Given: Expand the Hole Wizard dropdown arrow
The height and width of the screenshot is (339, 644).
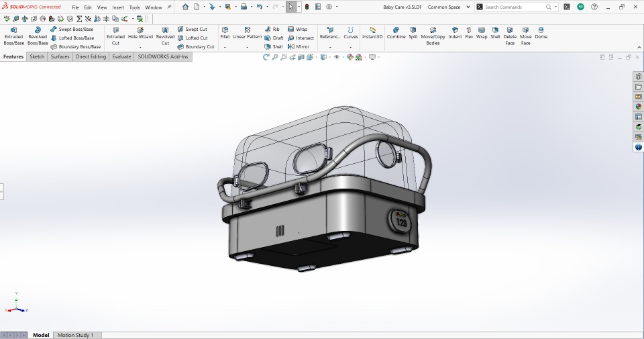Looking at the screenshot, I should [x=140, y=48].
